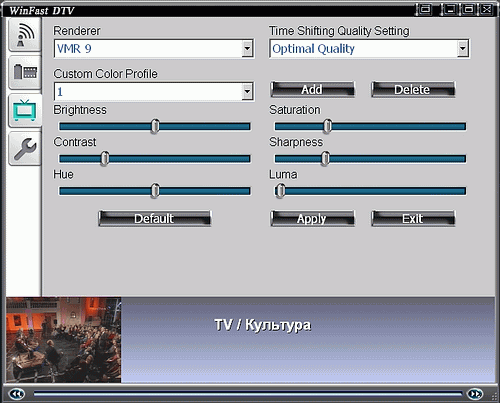Open the signal antenna settings tab
Screen dimensions: 500x403
coord(25,35)
